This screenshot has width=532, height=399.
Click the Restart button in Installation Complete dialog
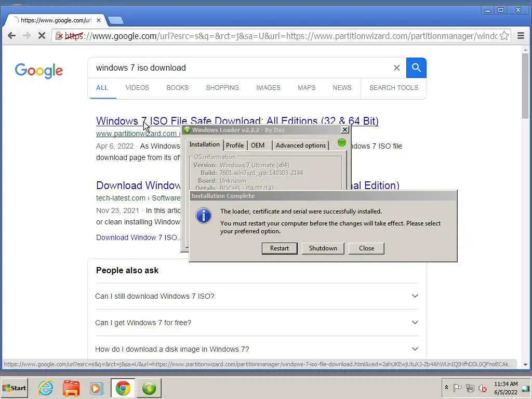[279, 248]
